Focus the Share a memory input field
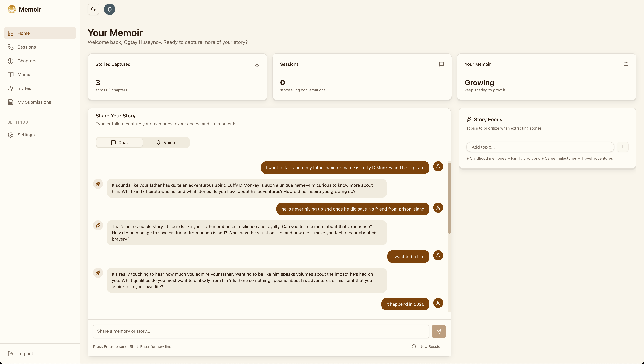Image resolution: width=644 pixels, height=364 pixels. (x=261, y=331)
